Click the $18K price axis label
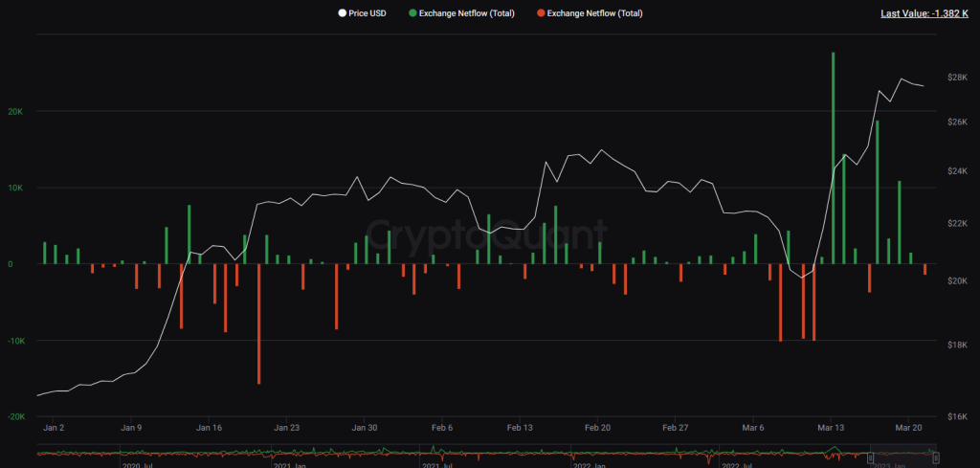The height and width of the screenshot is (468, 980). [958, 345]
